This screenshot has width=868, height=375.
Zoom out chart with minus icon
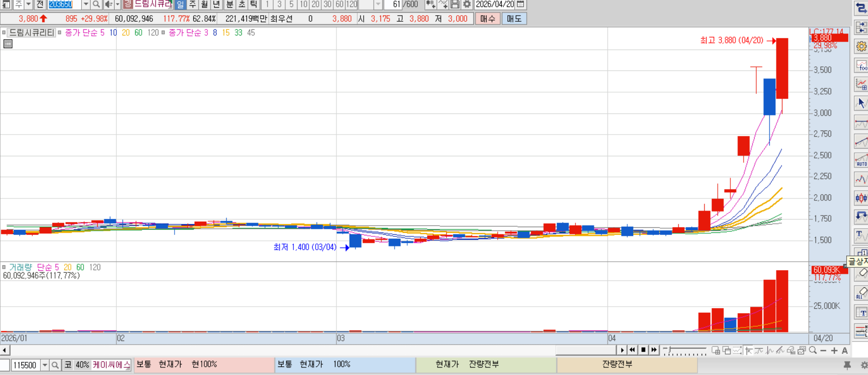tap(823, 350)
